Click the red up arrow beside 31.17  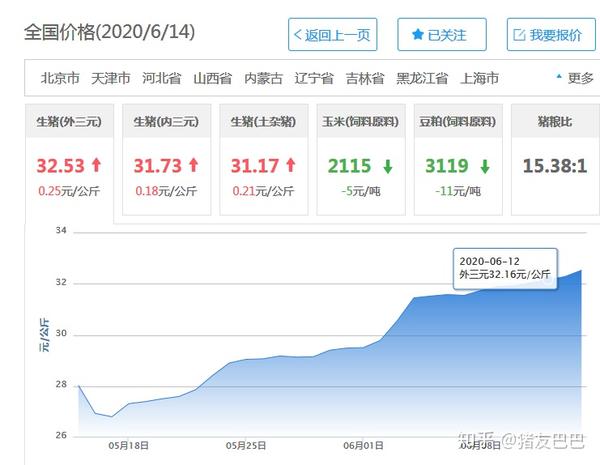point(291,165)
